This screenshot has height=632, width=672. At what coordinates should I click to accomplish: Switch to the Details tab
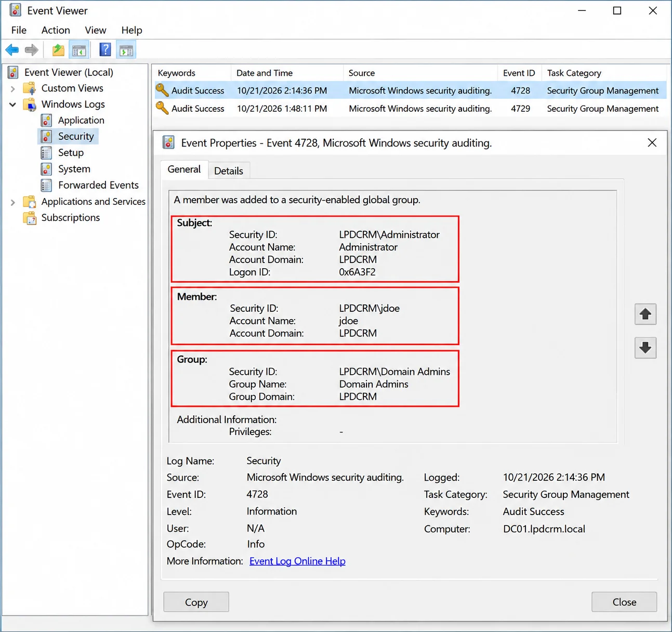tap(229, 170)
